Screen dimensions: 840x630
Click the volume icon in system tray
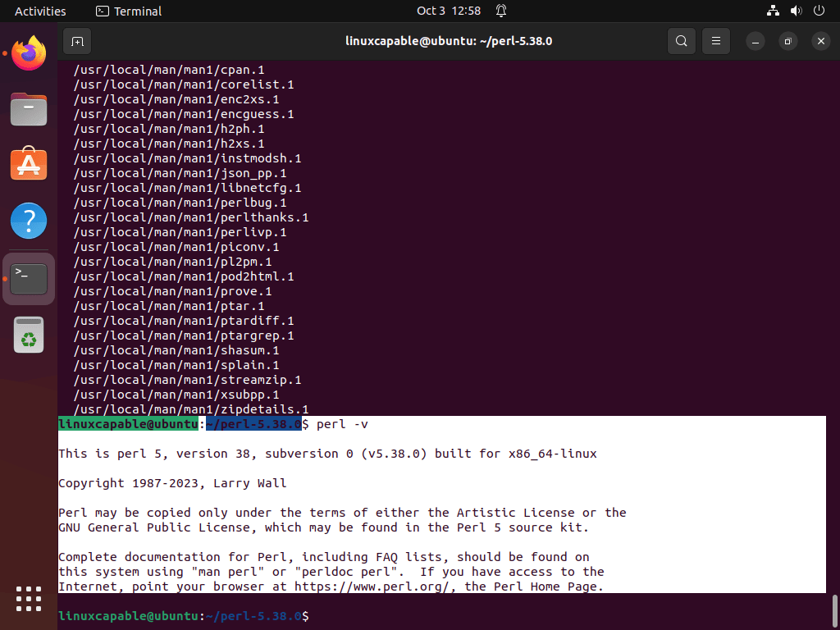click(794, 11)
